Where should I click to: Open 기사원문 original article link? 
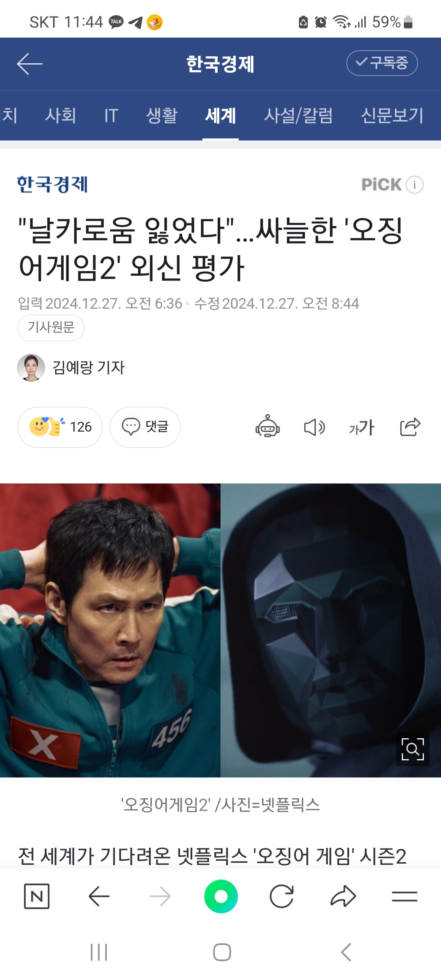coord(51,327)
